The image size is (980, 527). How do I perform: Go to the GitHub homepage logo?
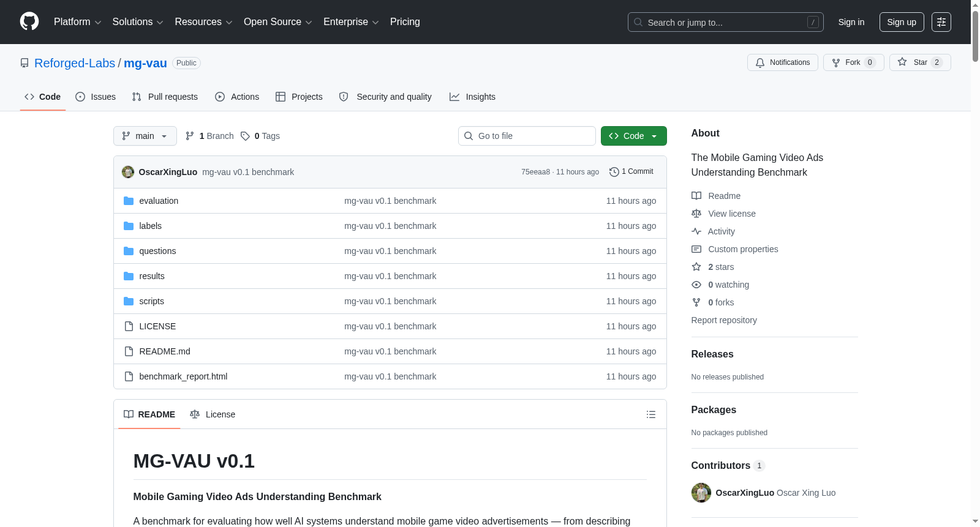[x=29, y=21]
